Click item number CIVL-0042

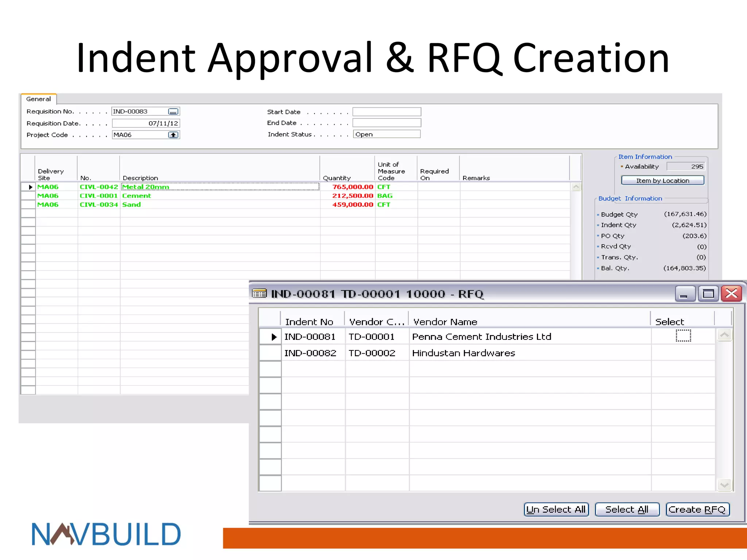click(99, 187)
